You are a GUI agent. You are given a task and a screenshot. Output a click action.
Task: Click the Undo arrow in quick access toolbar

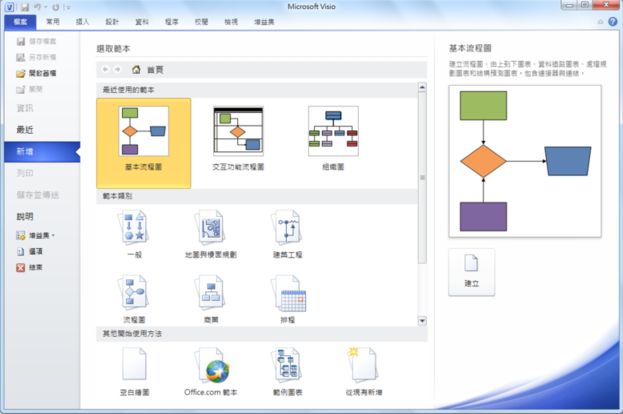(37, 7)
